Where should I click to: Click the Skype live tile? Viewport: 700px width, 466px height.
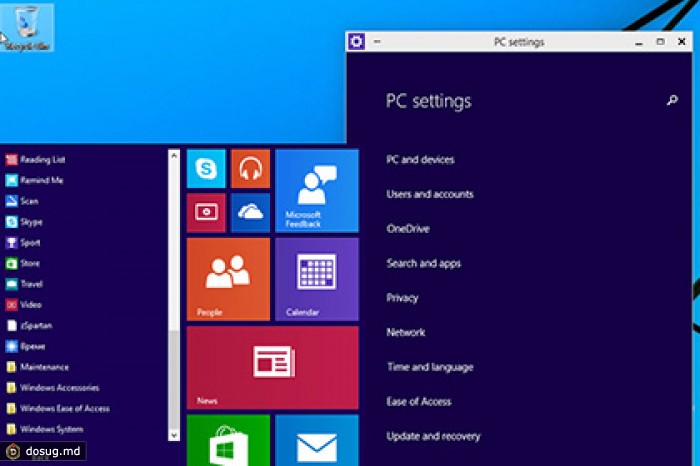point(206,169)
